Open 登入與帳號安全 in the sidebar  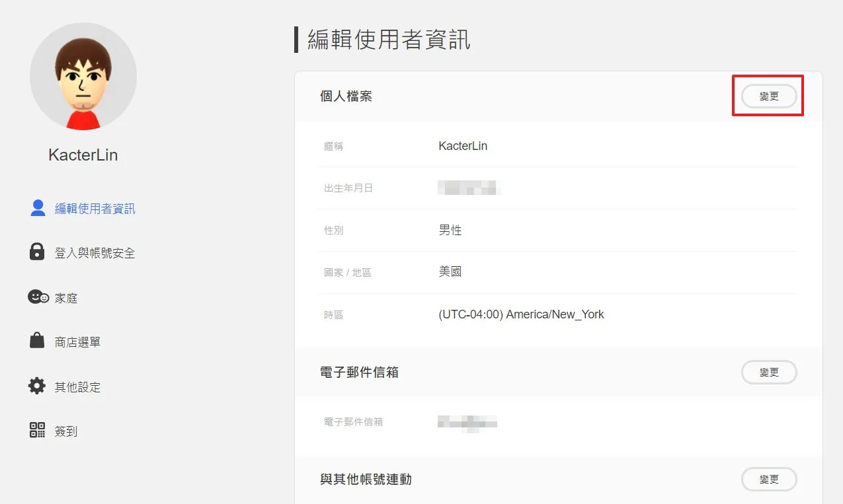click(x=95, y=253)
